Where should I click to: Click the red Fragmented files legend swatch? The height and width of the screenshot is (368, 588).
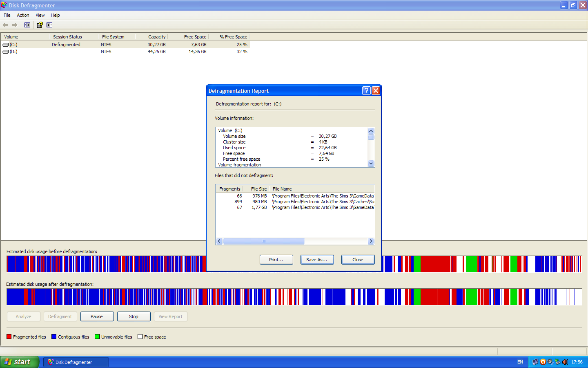[x=9, y=337]
